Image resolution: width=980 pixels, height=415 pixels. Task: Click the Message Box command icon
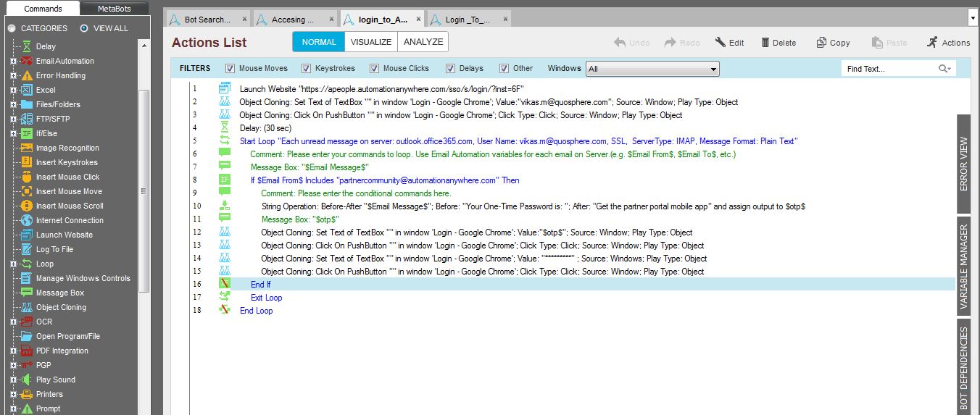click(27, 293)
